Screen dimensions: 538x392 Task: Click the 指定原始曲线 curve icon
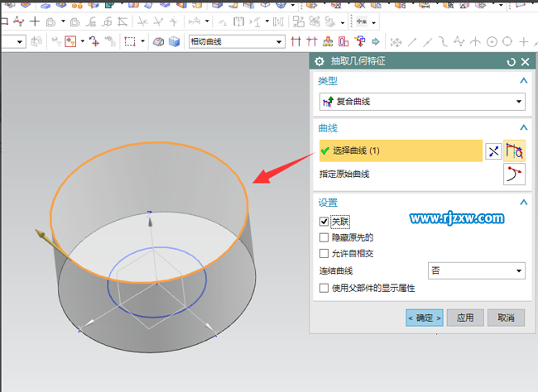coord(515,174)
